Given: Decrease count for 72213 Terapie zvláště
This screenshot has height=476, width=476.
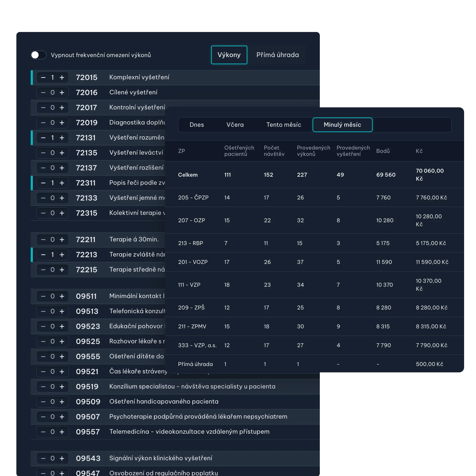Looking at the screenshot, I should pos(43,255).
